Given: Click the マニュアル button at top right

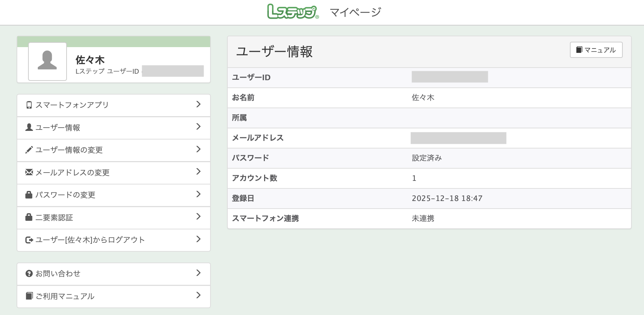Looking at the screenshot, I should coord(596,50).
